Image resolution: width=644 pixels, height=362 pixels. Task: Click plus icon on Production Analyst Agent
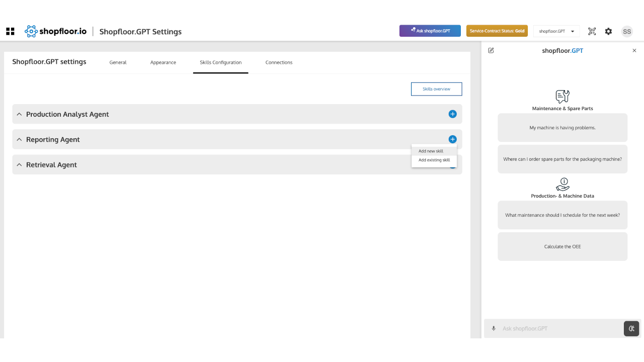pyautogui.click(x=452, y=114)
